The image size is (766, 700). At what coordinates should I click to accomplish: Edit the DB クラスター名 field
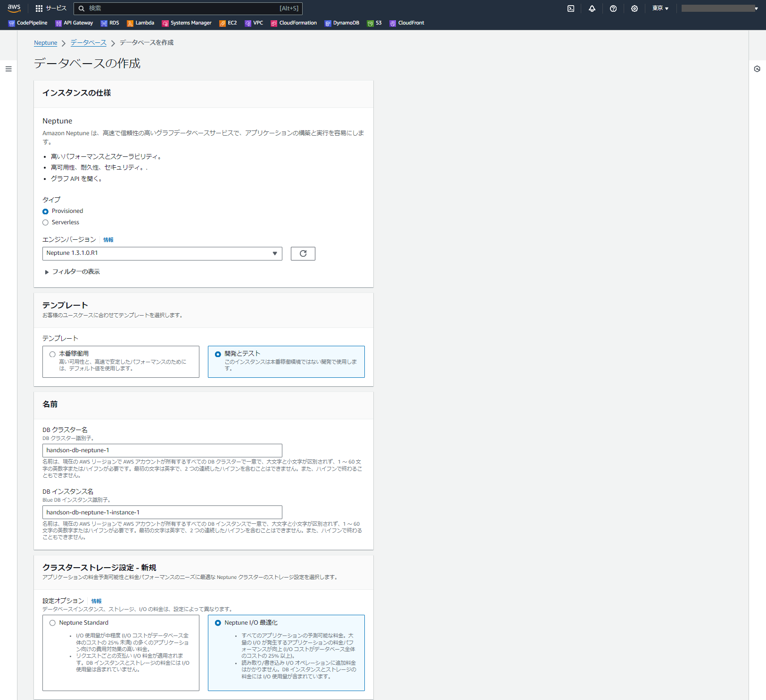click(x=162, y=450)
